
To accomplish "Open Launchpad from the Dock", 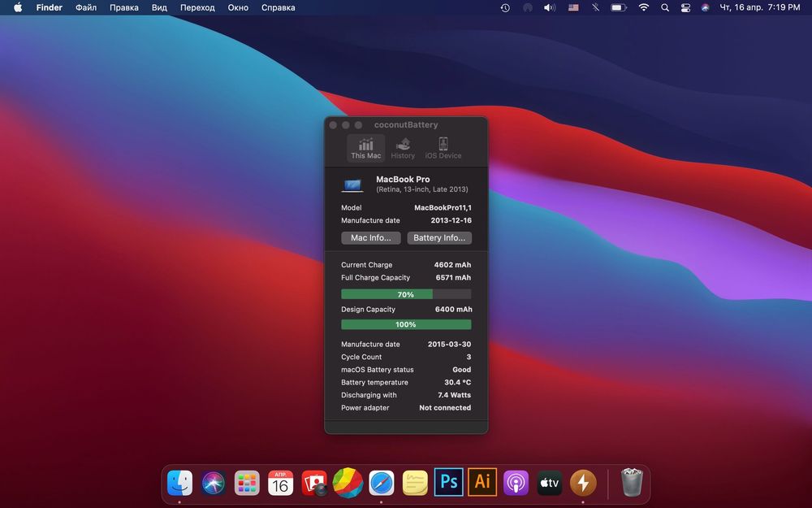I will 247,483.
